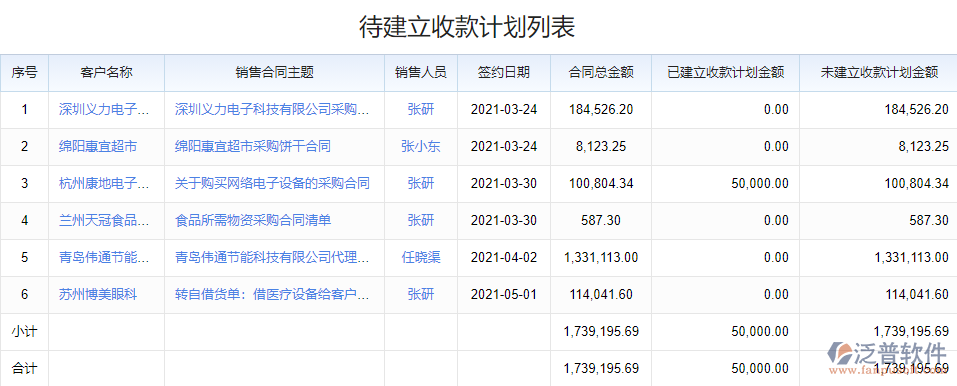Select contract total 114,041.60

point(601,294)
